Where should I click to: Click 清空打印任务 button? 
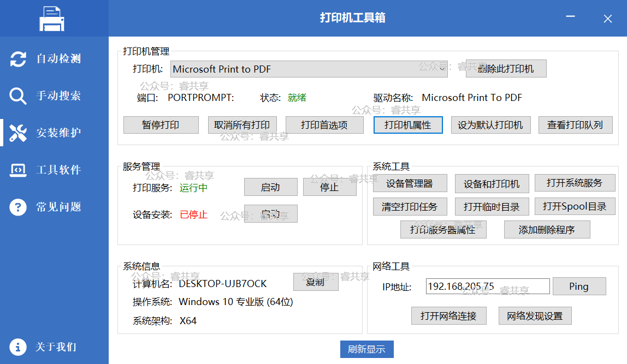tap(410, 207)
